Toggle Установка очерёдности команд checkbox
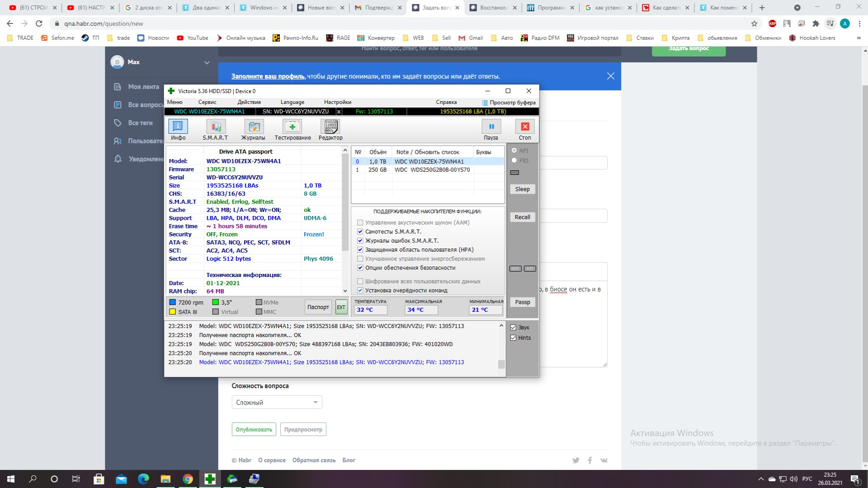The height and width of the screenshot is (488, 868). (360, 291)
